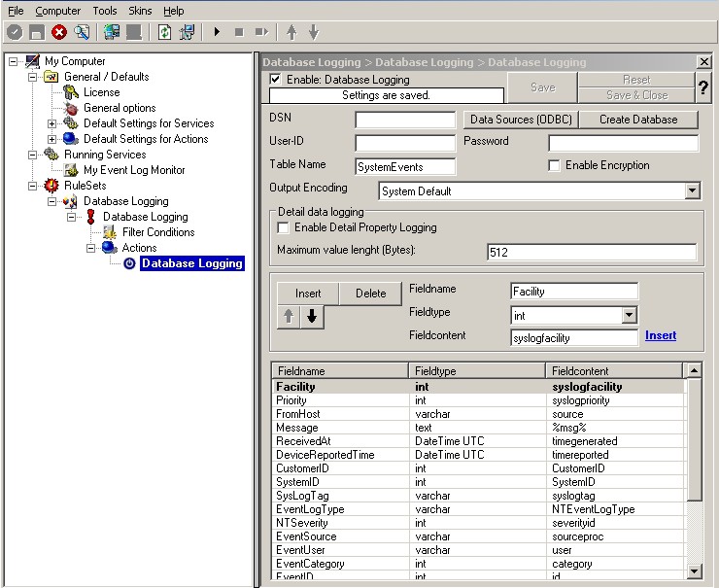Click the black move-down arrow beside Insert
Viewport: 719px width, 588px height.
[x=312, y=318]
